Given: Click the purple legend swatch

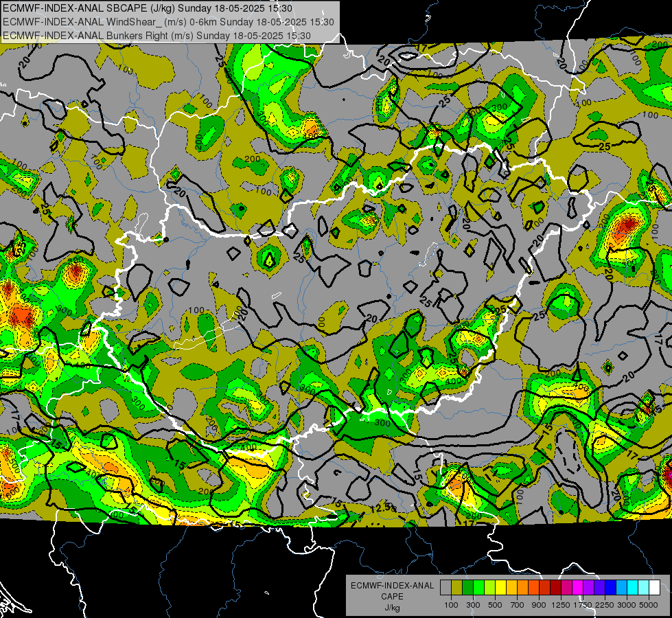Looking at the screenshot, I should pos(588,588).
